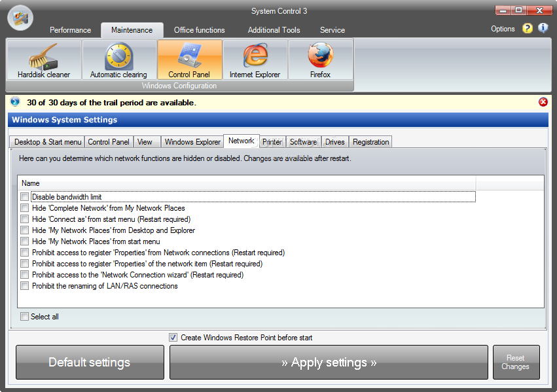Check Prohibit 'Properties' from Network connections

[x=24, y=253]
